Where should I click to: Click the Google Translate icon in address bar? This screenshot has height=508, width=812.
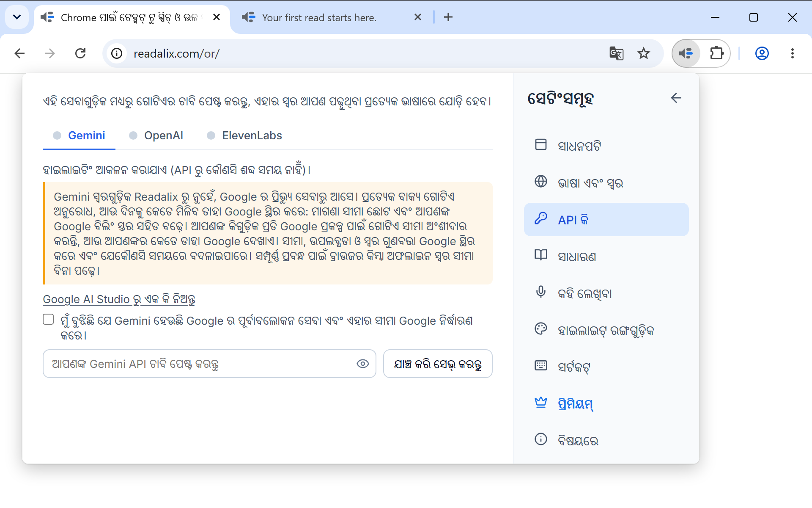616,53
